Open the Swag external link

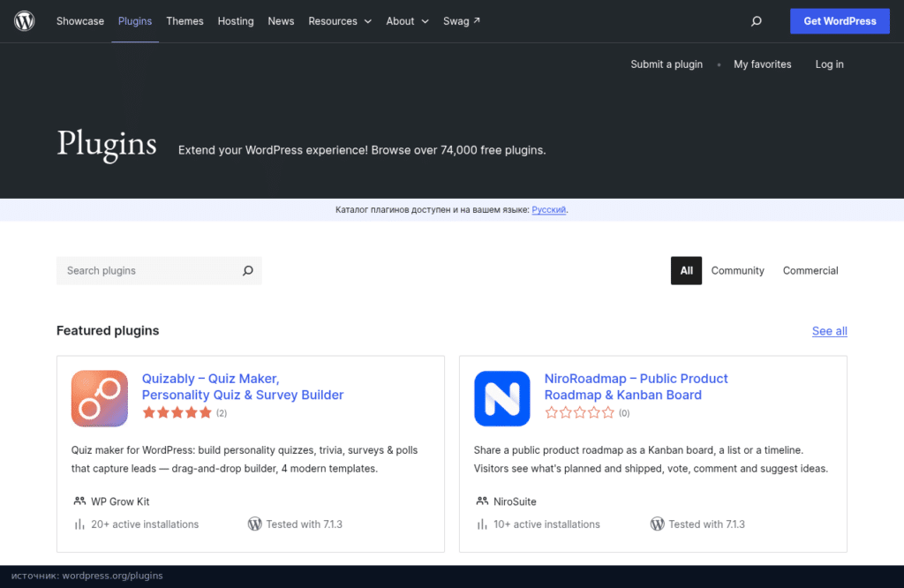(461, 21)
